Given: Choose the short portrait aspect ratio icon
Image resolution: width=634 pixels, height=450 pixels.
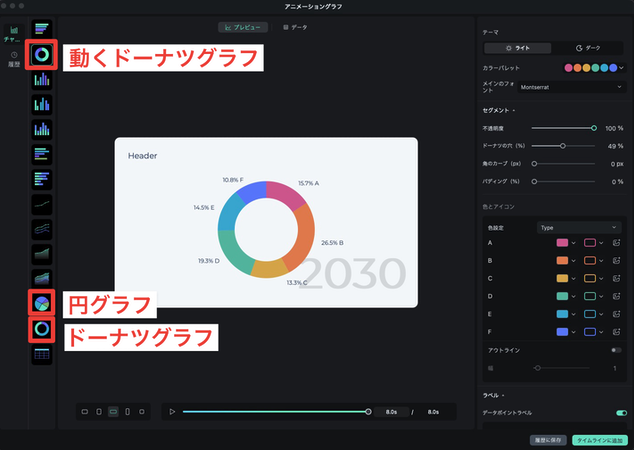Looking at the screenshot, I should click(99, 412).
